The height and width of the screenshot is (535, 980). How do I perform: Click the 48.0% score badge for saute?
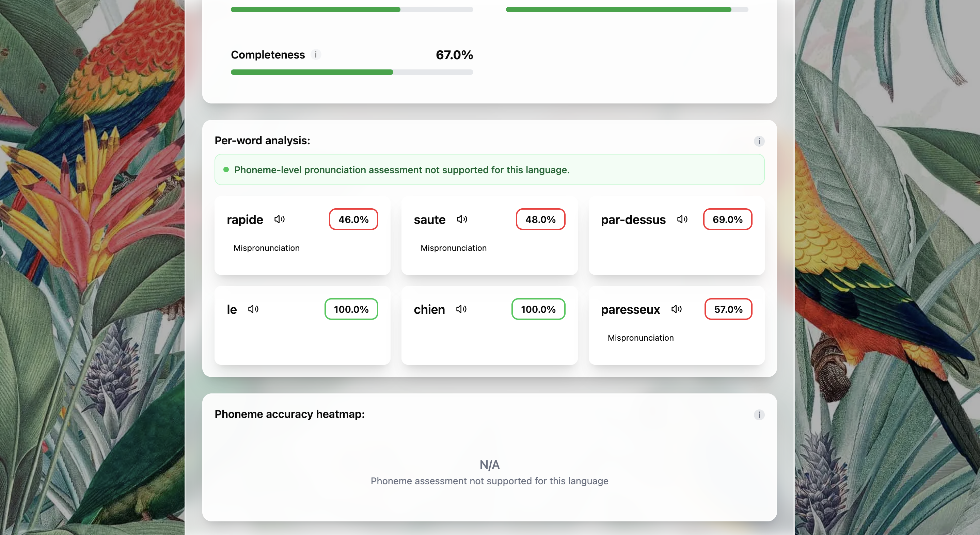(x=540, y=220)
